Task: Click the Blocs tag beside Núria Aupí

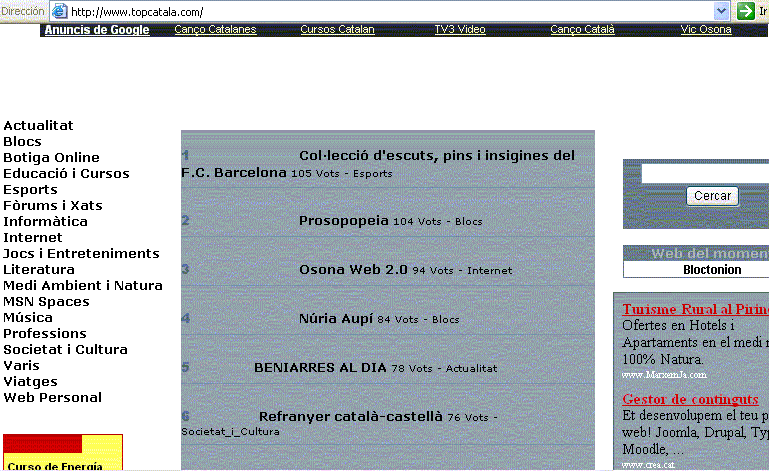Action: coord(445,320)
